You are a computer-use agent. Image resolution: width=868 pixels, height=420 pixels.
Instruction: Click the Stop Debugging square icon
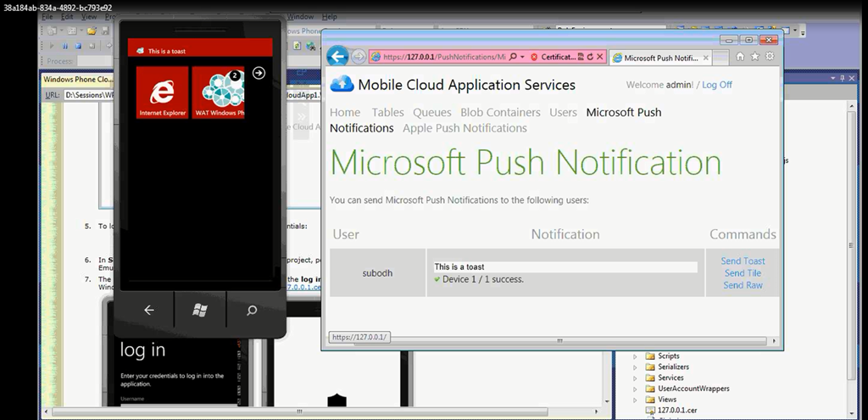click(78, 46)
